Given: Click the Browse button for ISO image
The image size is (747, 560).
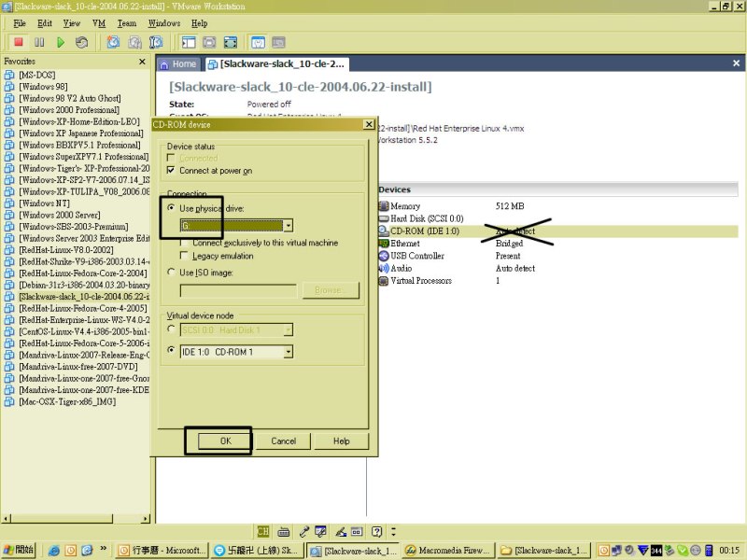Looking at the screenshot, I should coord(331,290).
